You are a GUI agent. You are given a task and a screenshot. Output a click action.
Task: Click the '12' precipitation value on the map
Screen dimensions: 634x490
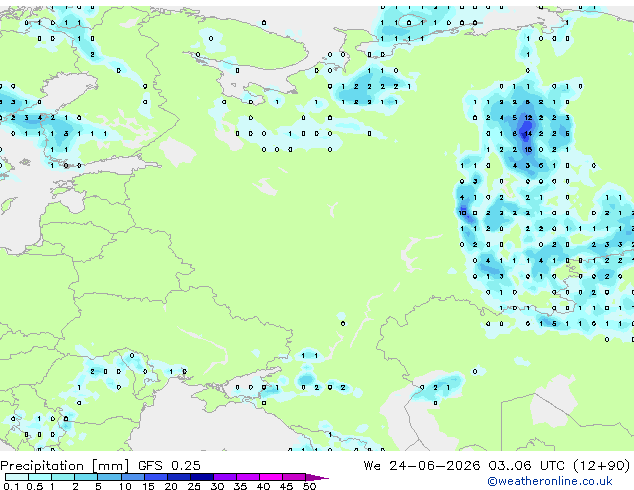point(528,118)
